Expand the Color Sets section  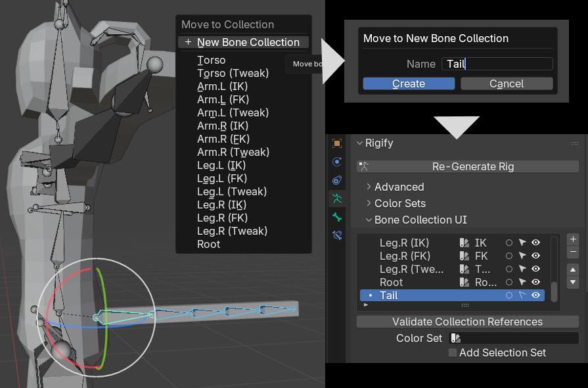pyautogui.click(x=399, y=203)
